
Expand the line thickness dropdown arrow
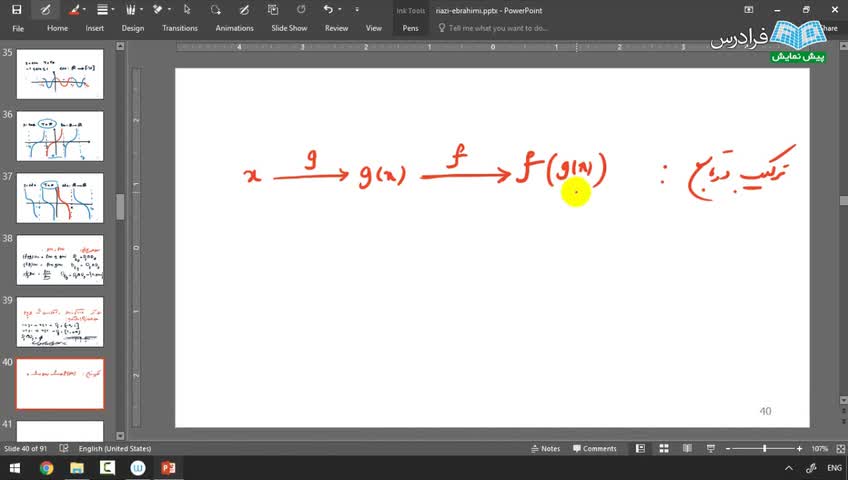[112, 9]
